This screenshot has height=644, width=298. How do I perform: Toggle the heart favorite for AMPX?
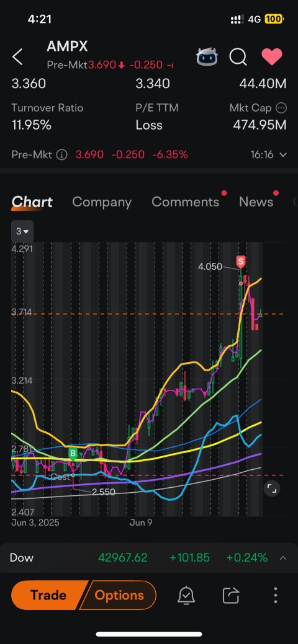click(x=272, y=56)
